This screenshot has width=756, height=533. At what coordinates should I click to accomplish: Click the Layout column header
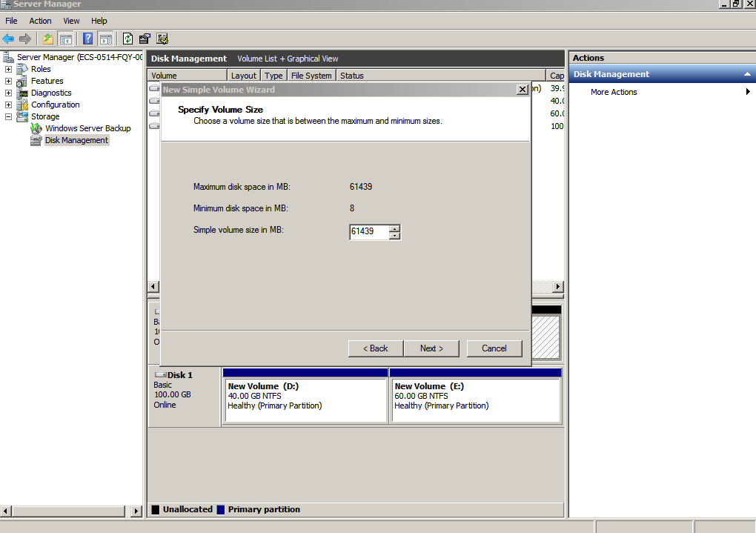[x=244, y=76]
